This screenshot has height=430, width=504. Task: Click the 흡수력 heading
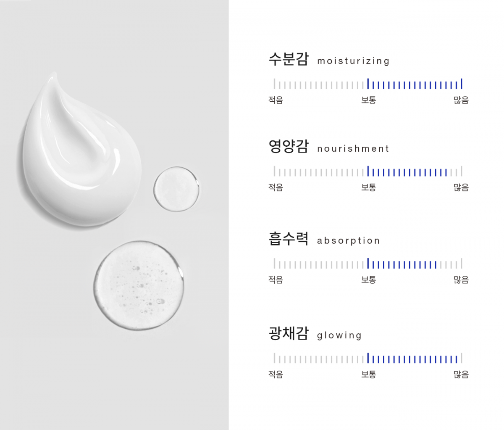289,239
